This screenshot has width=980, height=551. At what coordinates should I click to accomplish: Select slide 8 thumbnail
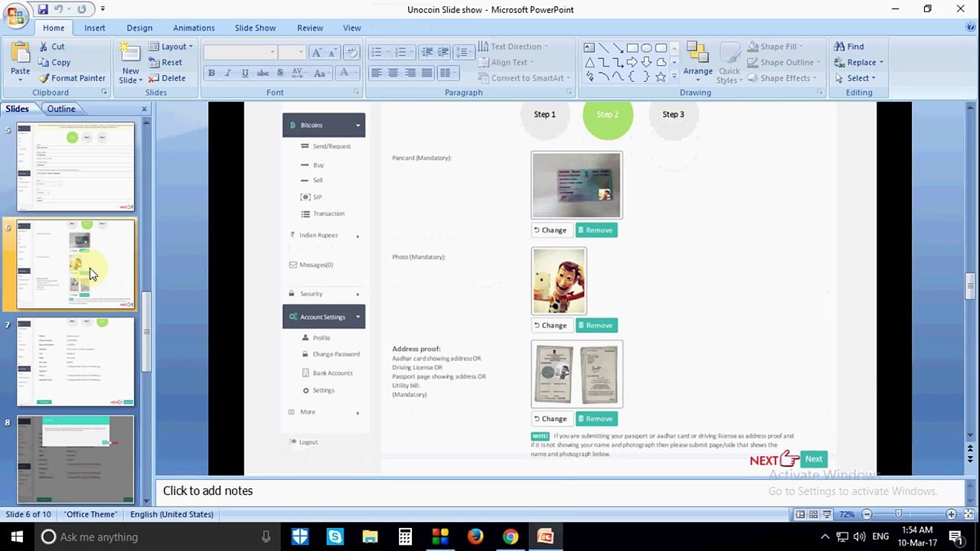pyautogui.click(x=75, y=459)
